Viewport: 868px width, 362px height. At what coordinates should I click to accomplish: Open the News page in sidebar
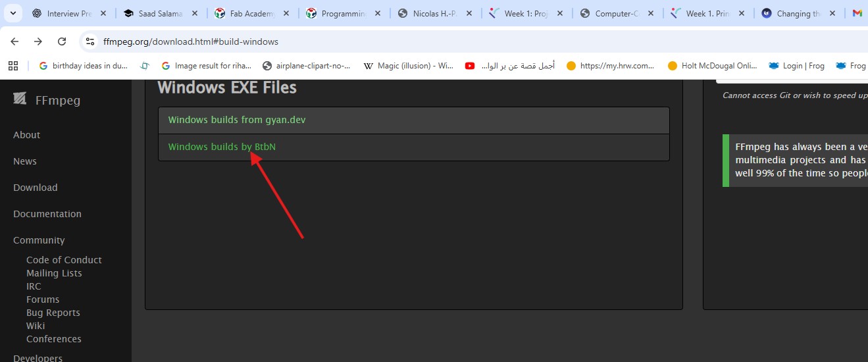[x=25, y=161]
